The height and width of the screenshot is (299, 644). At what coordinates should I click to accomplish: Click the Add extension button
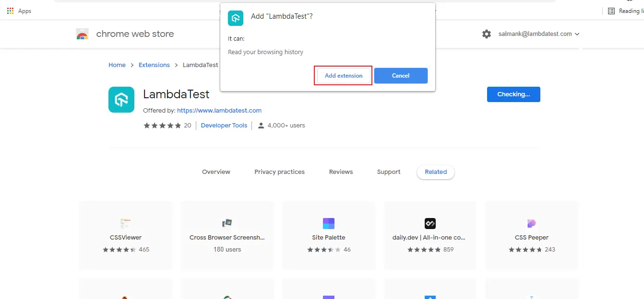pos(343,75)
